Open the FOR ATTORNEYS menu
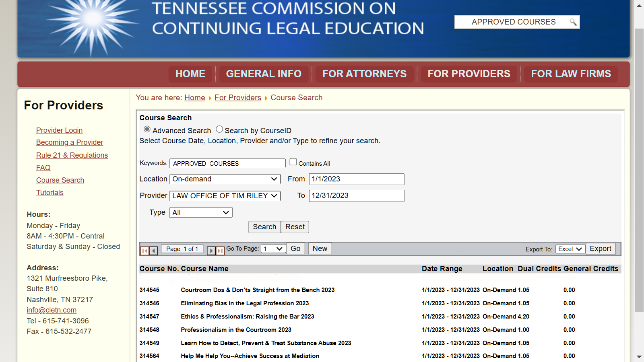 click(x=364, y=74)
